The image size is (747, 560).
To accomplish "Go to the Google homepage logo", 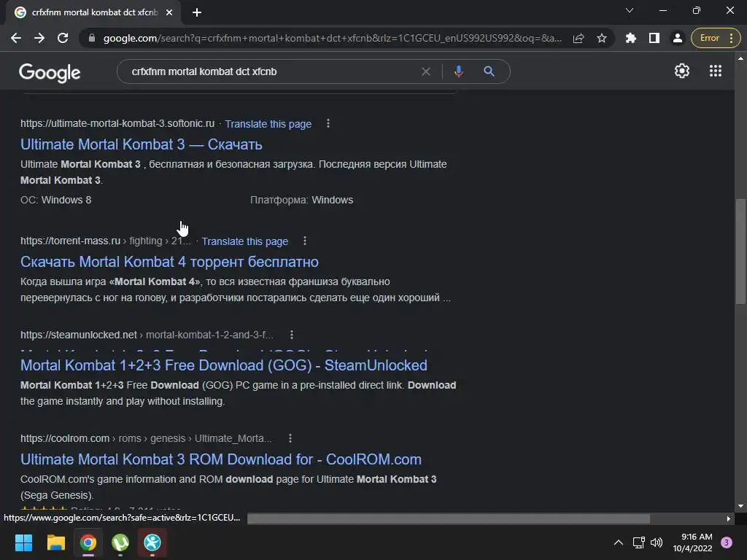I will [50, 72].
